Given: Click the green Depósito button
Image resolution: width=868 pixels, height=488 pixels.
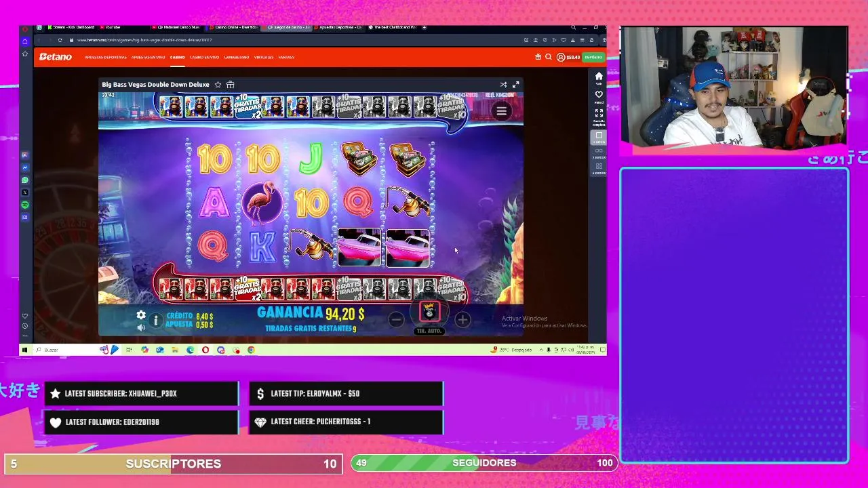Looking at the screenshot, I should (x=593, y=57).
